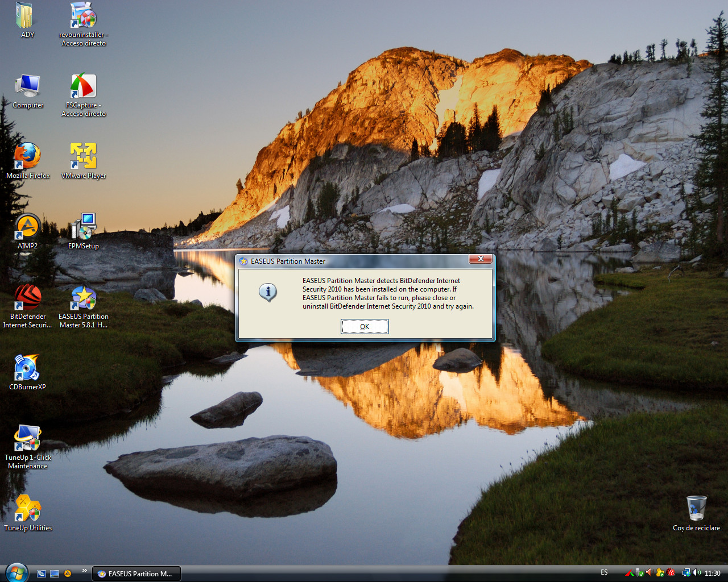
Task: Select the TuneUp 1-Click Maintenance icon
Action: point(28,447)
